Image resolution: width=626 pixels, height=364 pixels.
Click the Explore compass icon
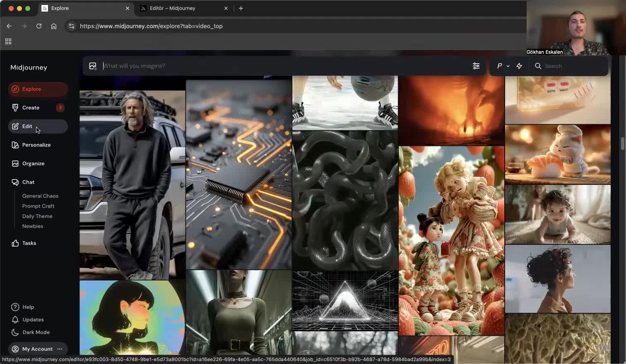(15, 89)
